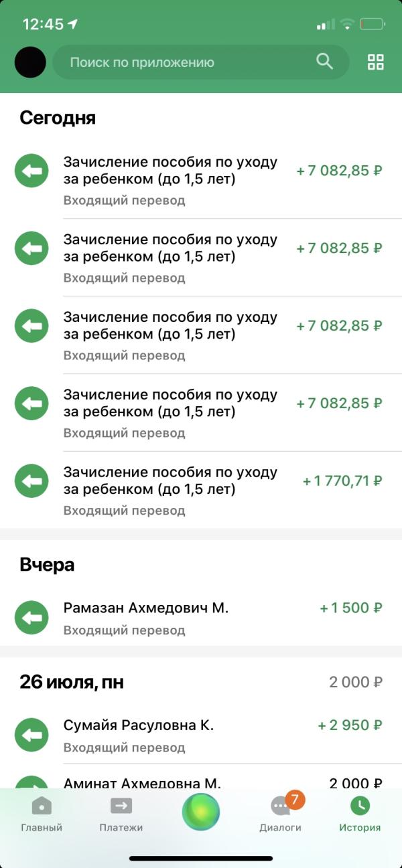Viewport: 402px width, 868px height.
Task: Tap the arrow icon beside Рамазан Ахмедович М.
Action: 31,618
